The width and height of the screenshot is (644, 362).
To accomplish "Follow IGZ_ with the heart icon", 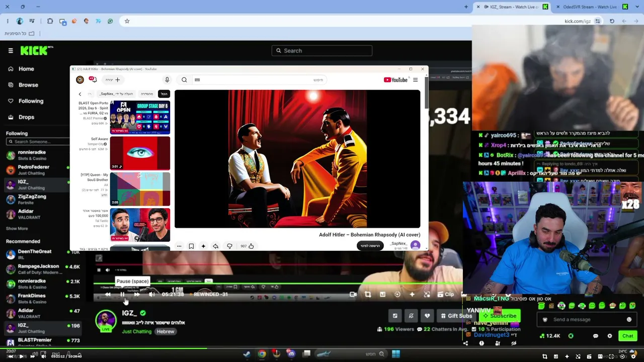I will (427, 316).
